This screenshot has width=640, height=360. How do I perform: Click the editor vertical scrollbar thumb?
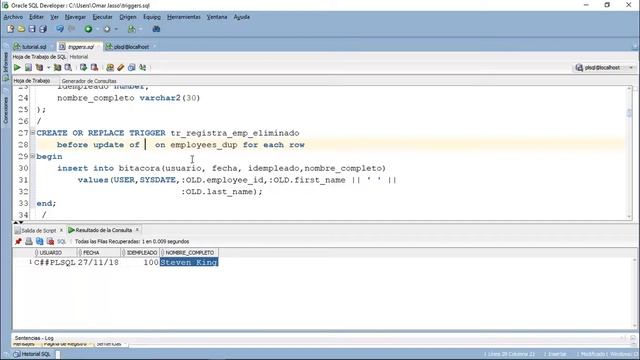[629, 113]
